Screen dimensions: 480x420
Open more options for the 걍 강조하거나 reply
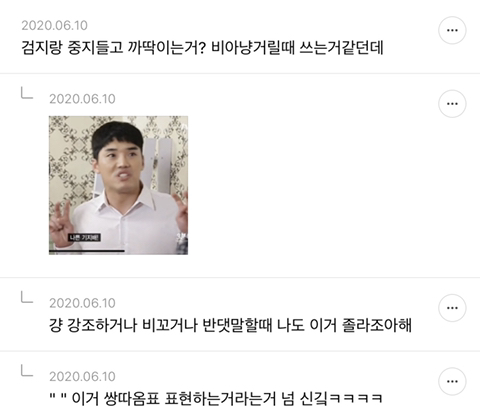pos(452,308)
